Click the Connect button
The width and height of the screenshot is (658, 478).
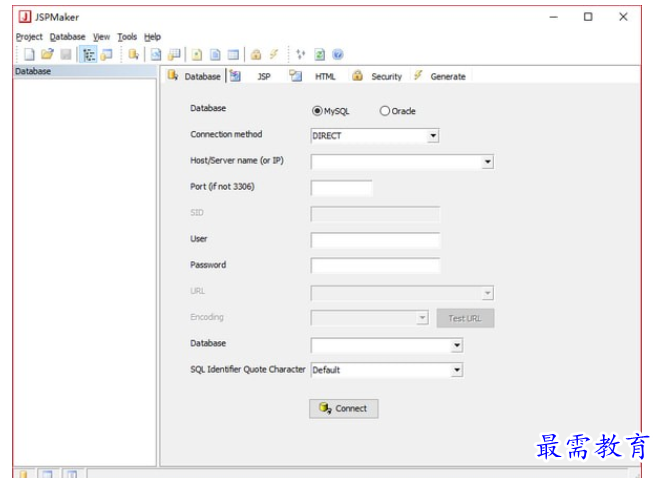[x=344, y=408]
